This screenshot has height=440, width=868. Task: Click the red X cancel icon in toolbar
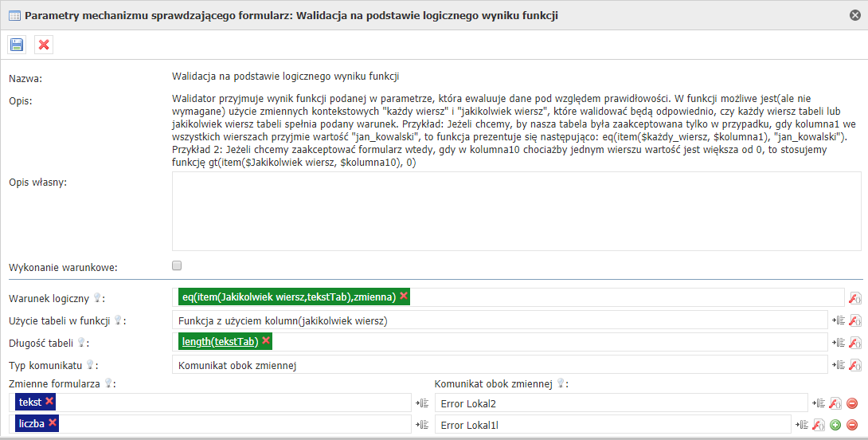44,45
